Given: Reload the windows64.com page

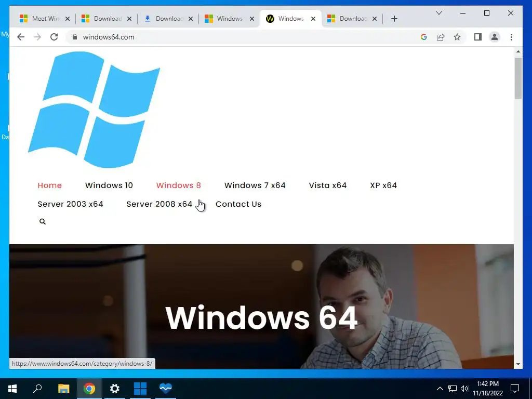Looking at the screenshot, I should (54, 37).
